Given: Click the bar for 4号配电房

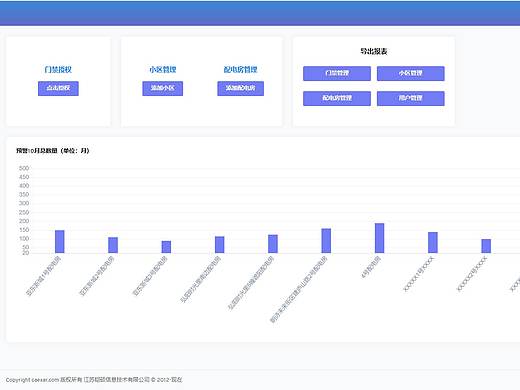Looking at the screenshot, I should coord(379,238).
